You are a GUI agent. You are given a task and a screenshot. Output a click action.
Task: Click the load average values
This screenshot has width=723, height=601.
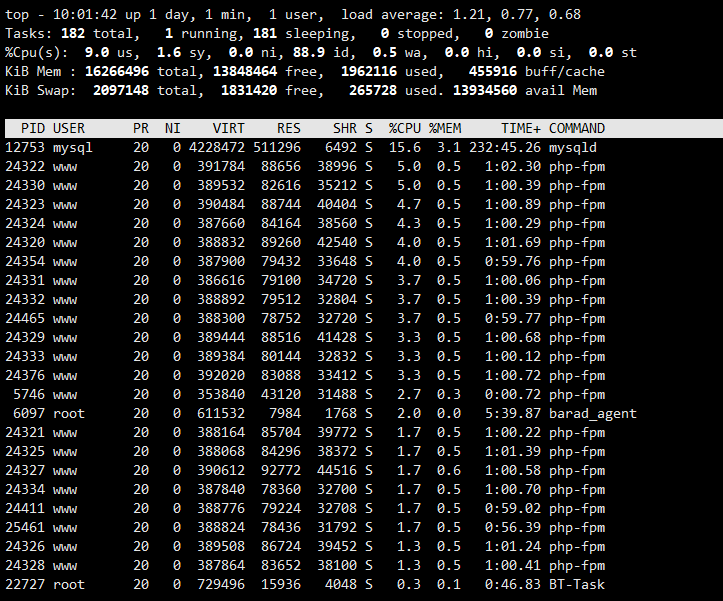516,15
